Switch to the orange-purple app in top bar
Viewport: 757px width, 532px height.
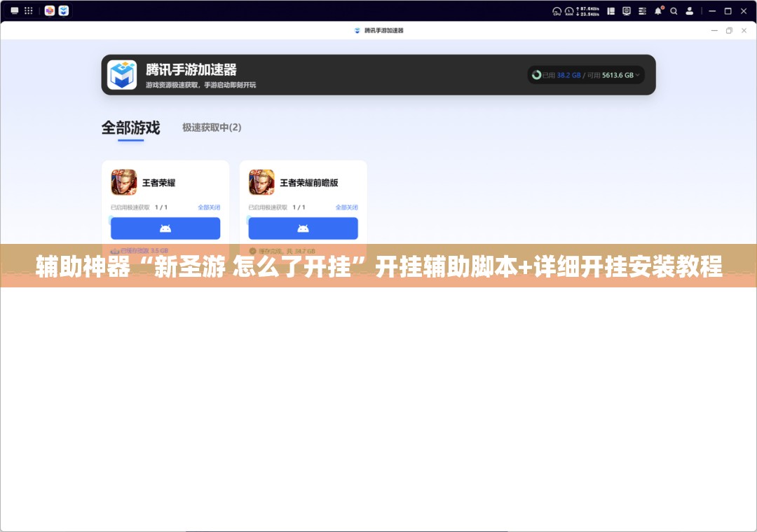[x=50, y=11]
